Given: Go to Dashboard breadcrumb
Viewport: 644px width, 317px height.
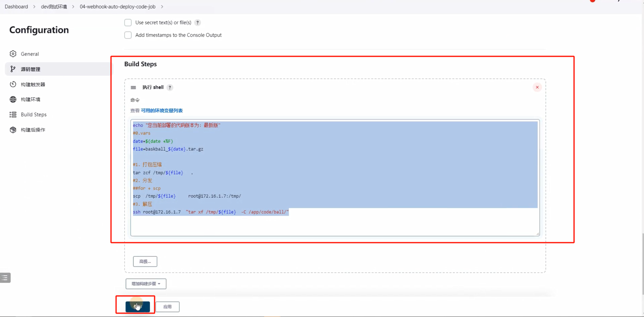Looking at the screenshot, I should tap(16, 7).
